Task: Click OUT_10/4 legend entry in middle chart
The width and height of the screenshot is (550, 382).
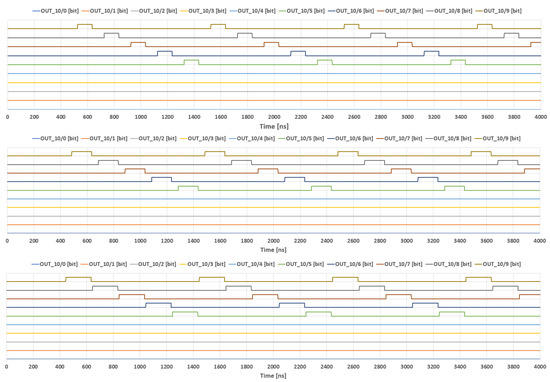Action: tap(251, 139)
